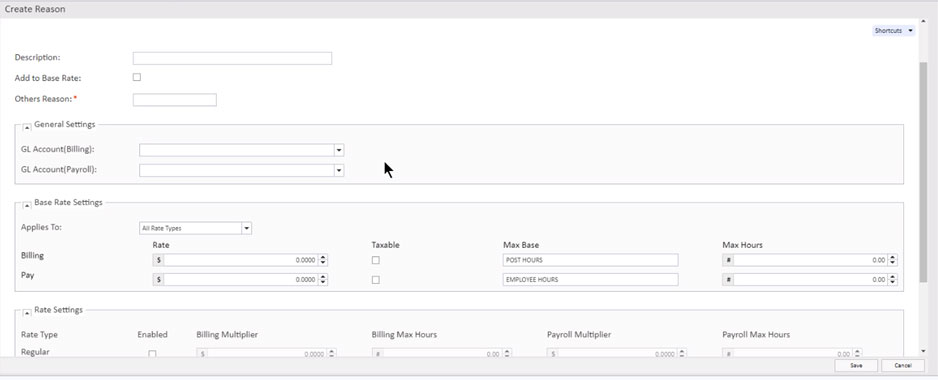Tick the Add to Base Rate checkbox
Image resolution: width=938 pixels, height=380 pixels.
pos(137,77)
